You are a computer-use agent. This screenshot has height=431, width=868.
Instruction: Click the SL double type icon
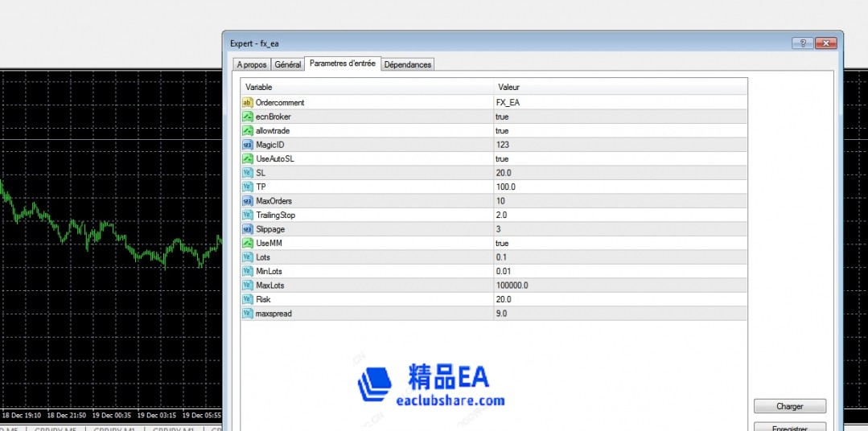[x=248, y=173]
